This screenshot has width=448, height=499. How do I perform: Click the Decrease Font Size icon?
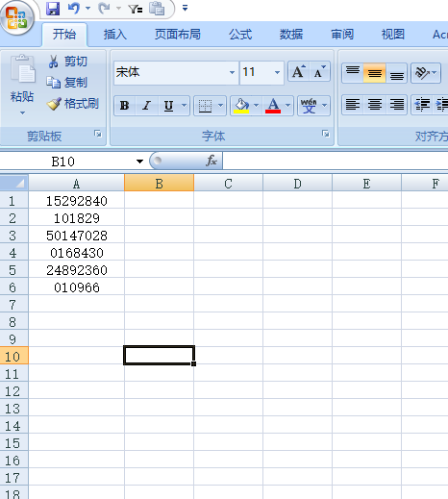[319, 71]
